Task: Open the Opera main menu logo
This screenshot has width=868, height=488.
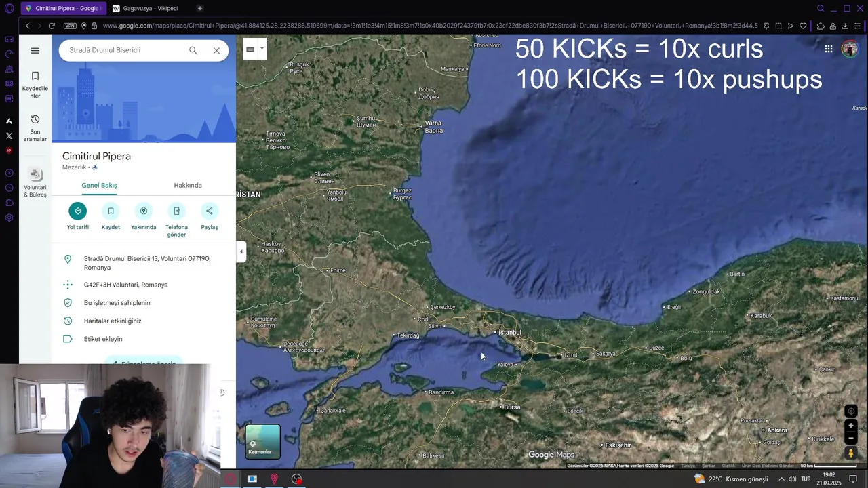Action: coord(9,8)
